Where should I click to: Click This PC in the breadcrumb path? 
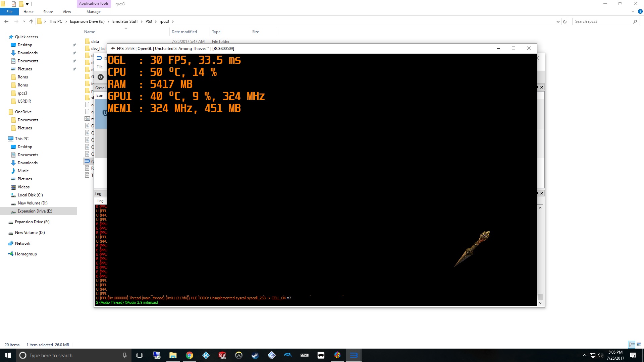click(x=56, y=21)
